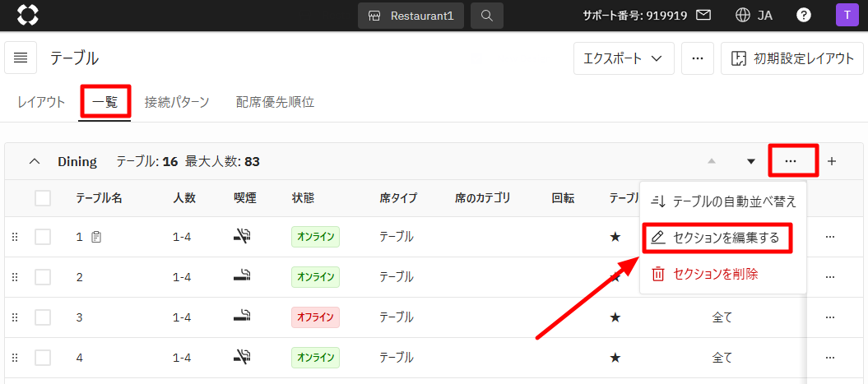Check the checkbox for table 2
The image size is (868, 384).
coord(43,277)
